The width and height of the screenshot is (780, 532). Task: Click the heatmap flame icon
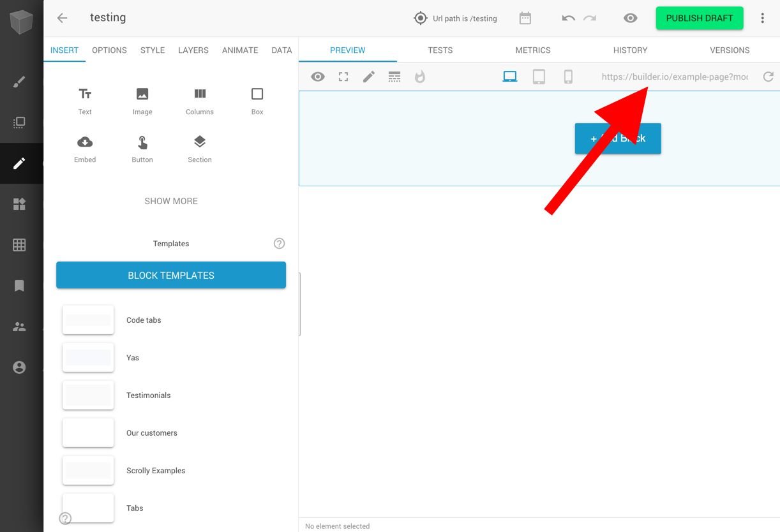[420, 77]
